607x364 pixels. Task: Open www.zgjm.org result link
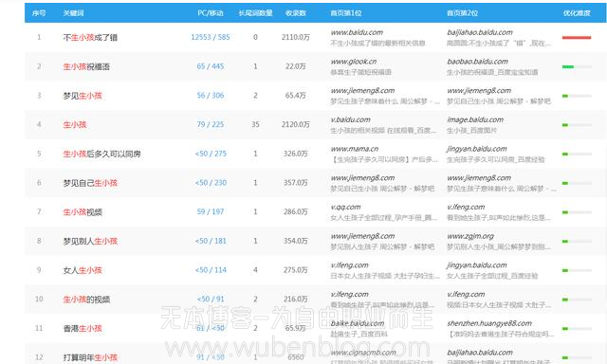pyautogui.click(x=470, y=236)
